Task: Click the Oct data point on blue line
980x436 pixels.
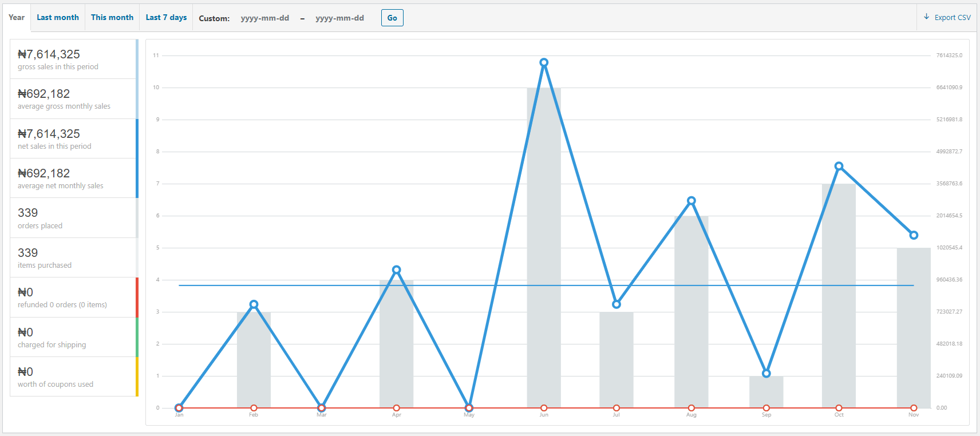Action: pos(839,167)
